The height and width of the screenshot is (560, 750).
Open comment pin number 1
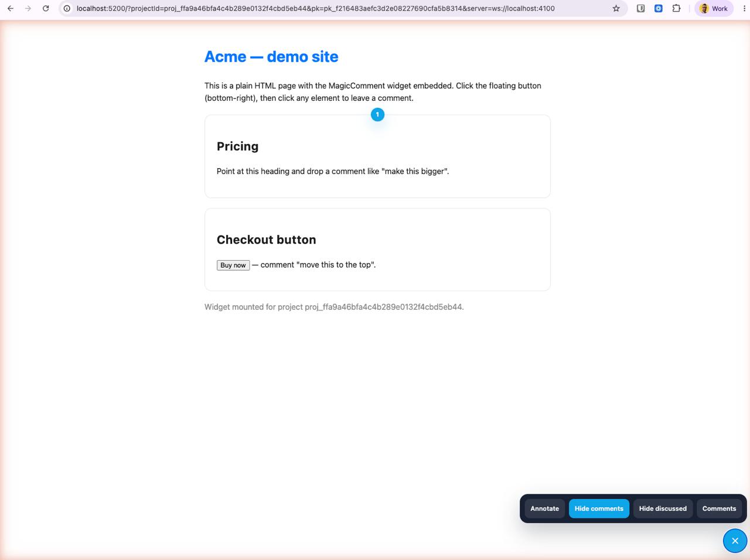pyautogui.click(x=377, y=114)
